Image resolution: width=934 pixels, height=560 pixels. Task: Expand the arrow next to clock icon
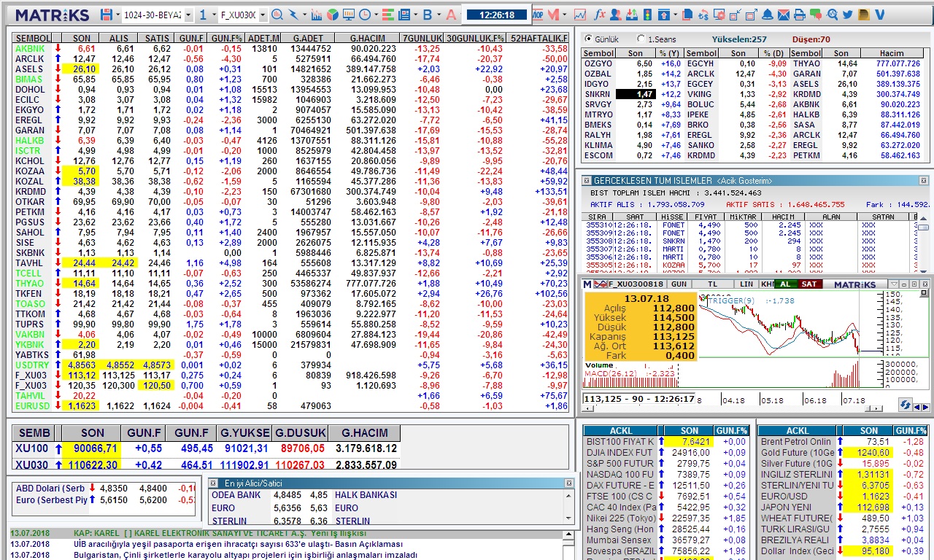[x=376, y=15]
